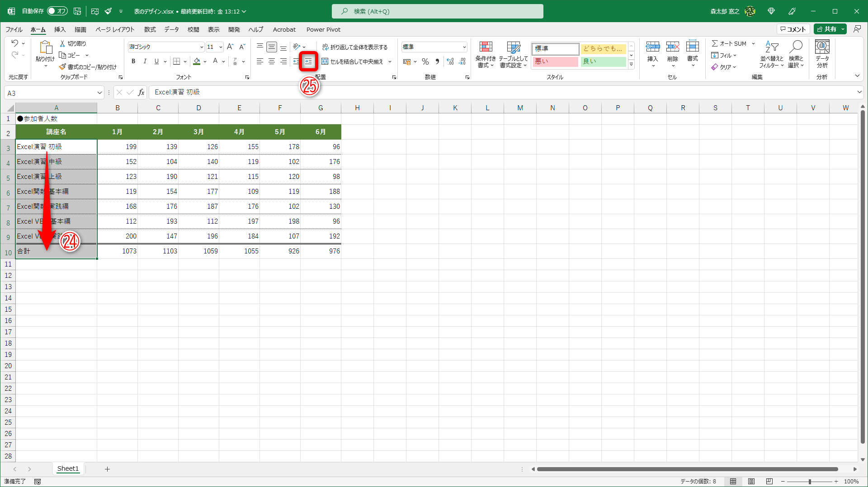Switch to Page Layout view in status bar
The height and width of the screenshot is (487, 868).
(751, 482)
